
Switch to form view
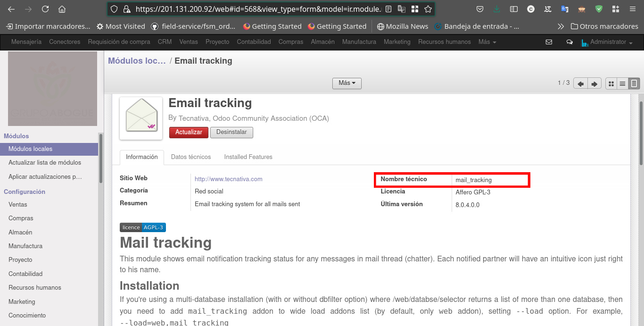(635, 84)
